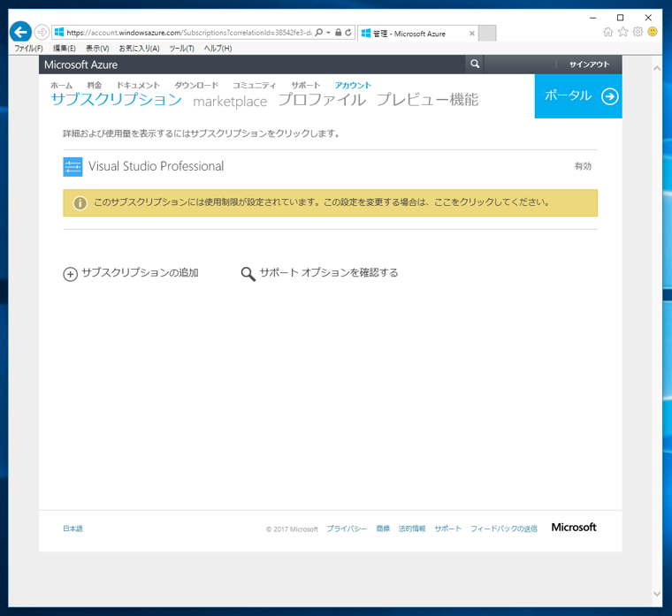Minimize the browser window
This screenshot has height=616, width=672.
coord(592,18)
